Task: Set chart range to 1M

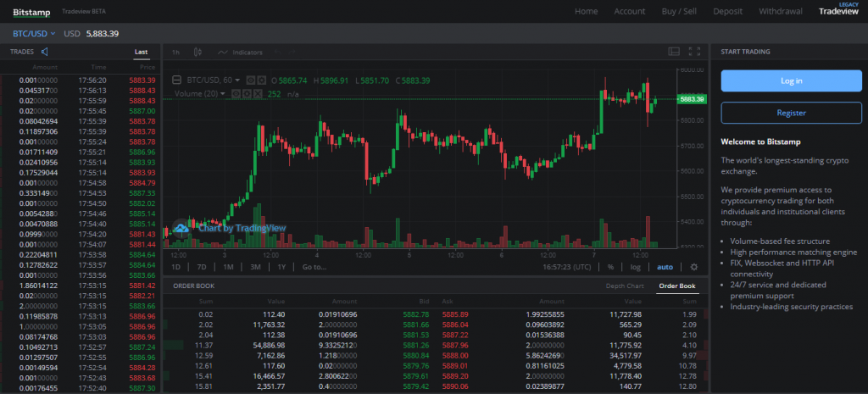Action: click(x=228, y=267)
